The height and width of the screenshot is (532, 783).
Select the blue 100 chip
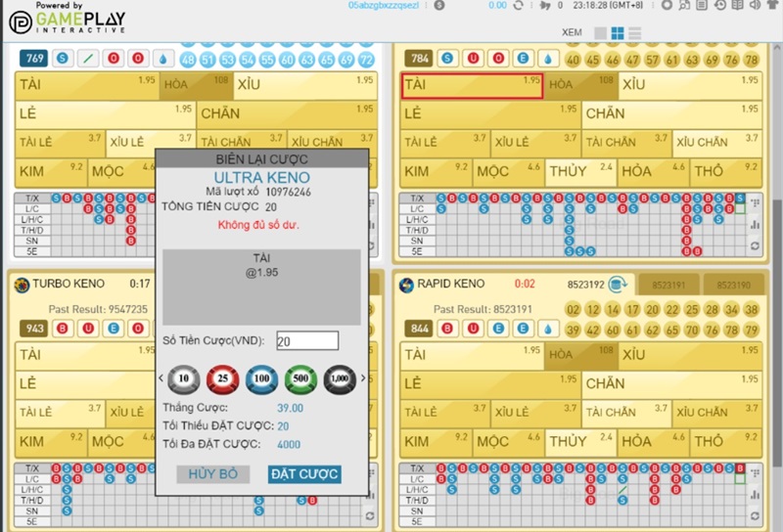coord(261,379)
